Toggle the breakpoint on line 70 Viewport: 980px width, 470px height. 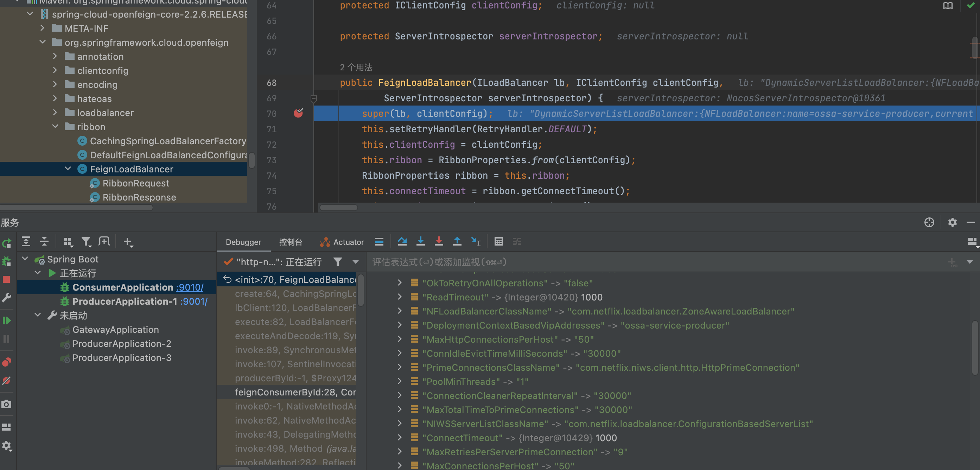click(298, 113)
